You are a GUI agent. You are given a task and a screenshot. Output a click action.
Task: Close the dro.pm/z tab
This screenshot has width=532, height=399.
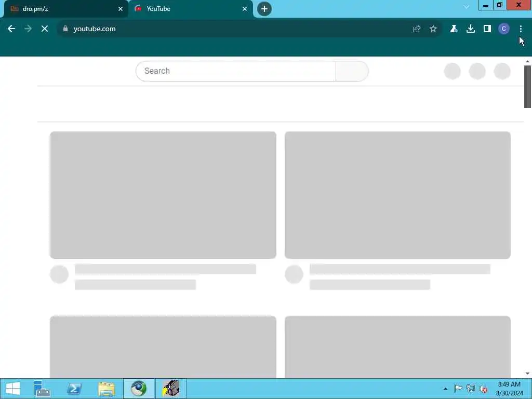click(x=121, y=9)
